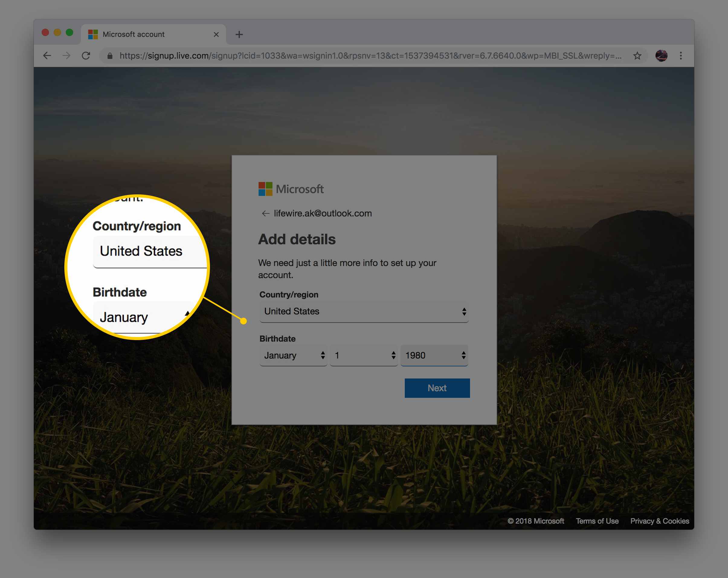The height and width of the screenshot is (578, 728).
Task: Open the birth year dropdown showing 1980
Action: tap(434, 355)
